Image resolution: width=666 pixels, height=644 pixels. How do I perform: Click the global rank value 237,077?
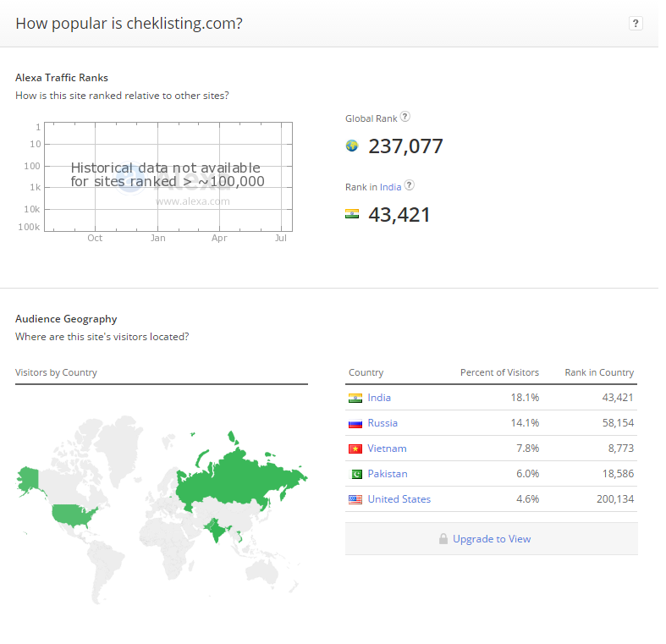coord(405,146)
